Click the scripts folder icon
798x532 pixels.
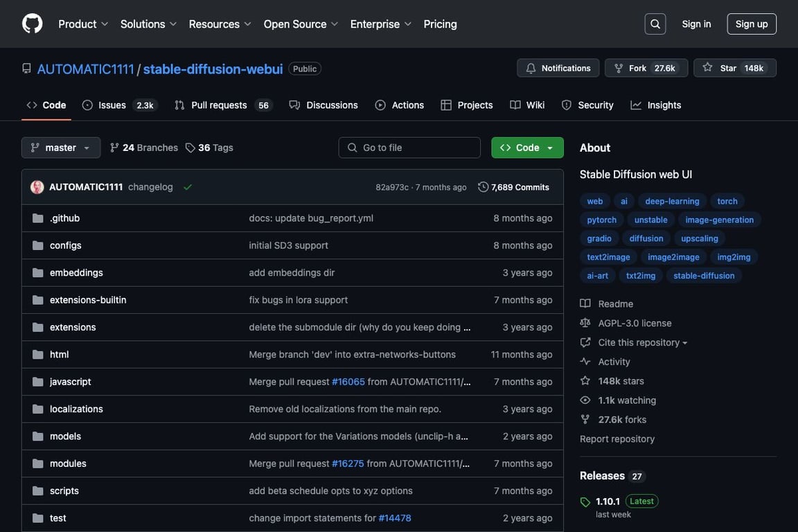click(x=37, y=490)
